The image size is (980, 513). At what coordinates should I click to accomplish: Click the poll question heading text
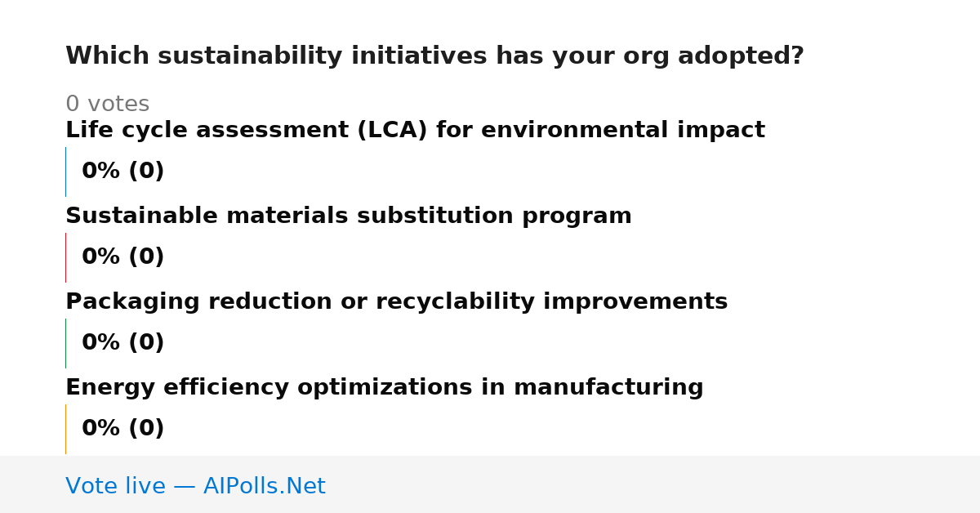click(x=434, y=56)
